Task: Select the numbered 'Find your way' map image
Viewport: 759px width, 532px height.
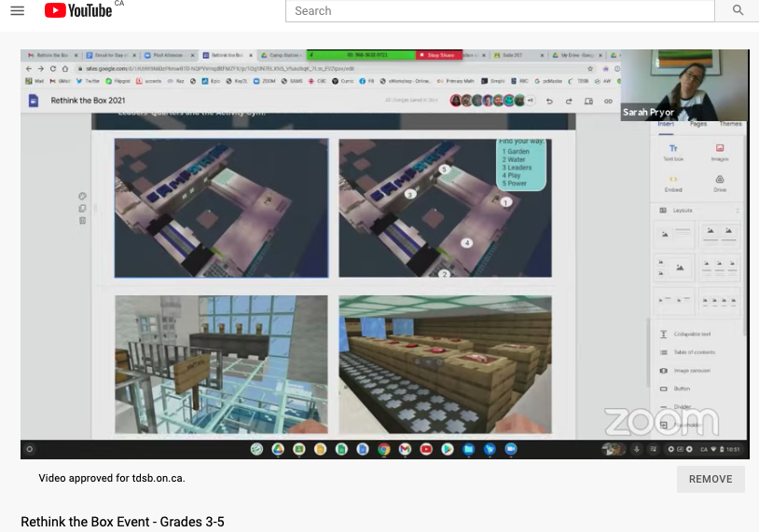Action: pos(445,208)
